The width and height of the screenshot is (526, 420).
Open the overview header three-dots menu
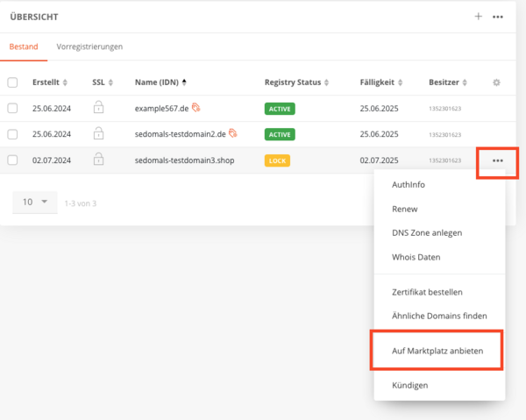coord(497,17)
